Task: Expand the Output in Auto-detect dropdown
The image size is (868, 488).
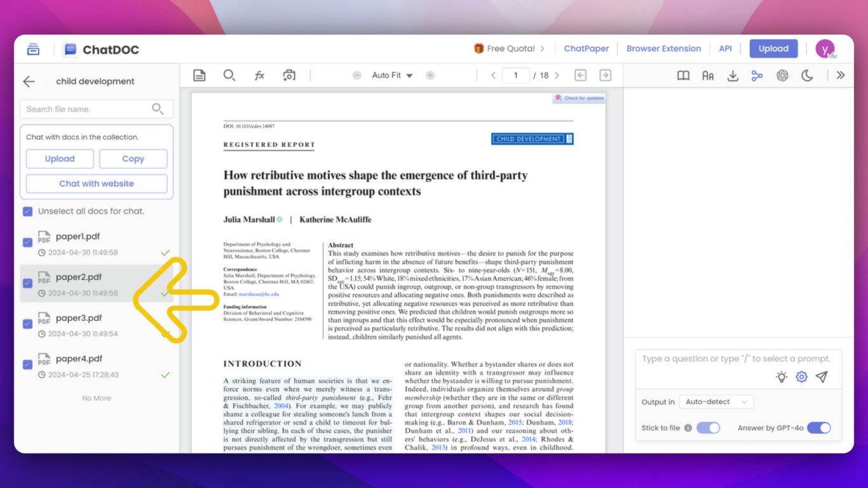Action: tap(716, 402)
